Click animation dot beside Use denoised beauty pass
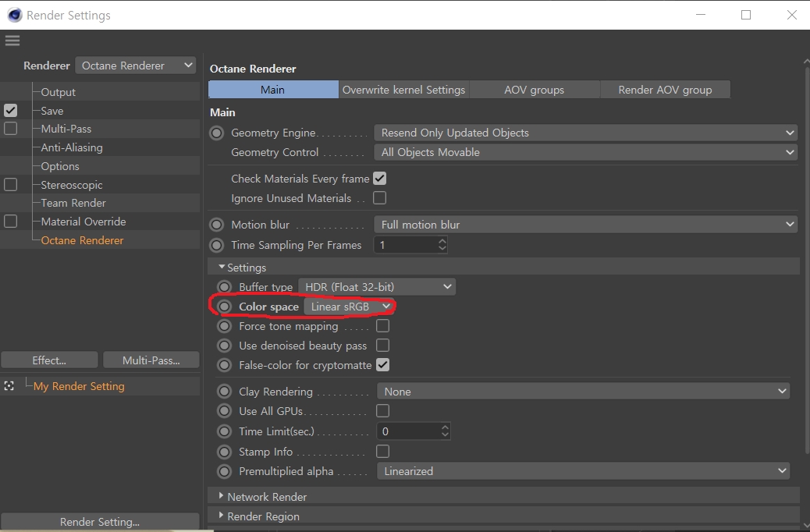 [x=224, y=346]
